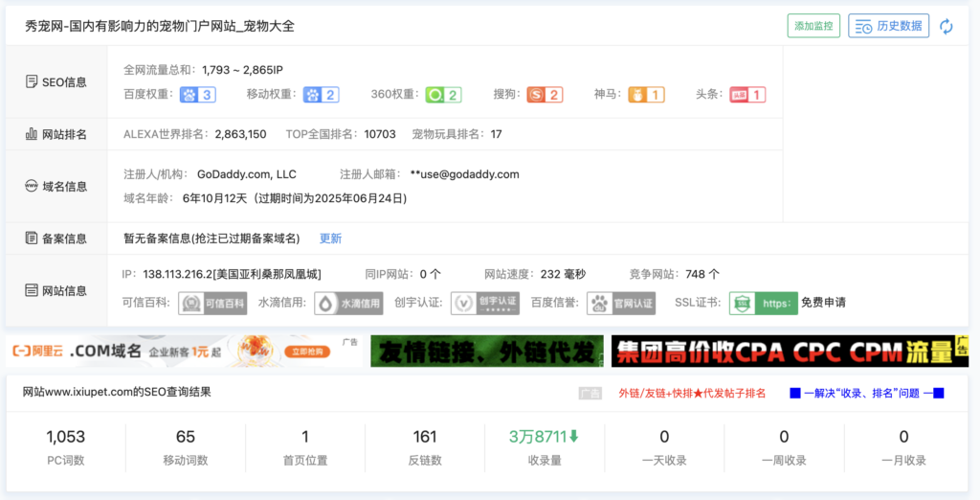980x500 pixels.
Task: Click 免费申请 SSL link
Action: tap(823, 303)
